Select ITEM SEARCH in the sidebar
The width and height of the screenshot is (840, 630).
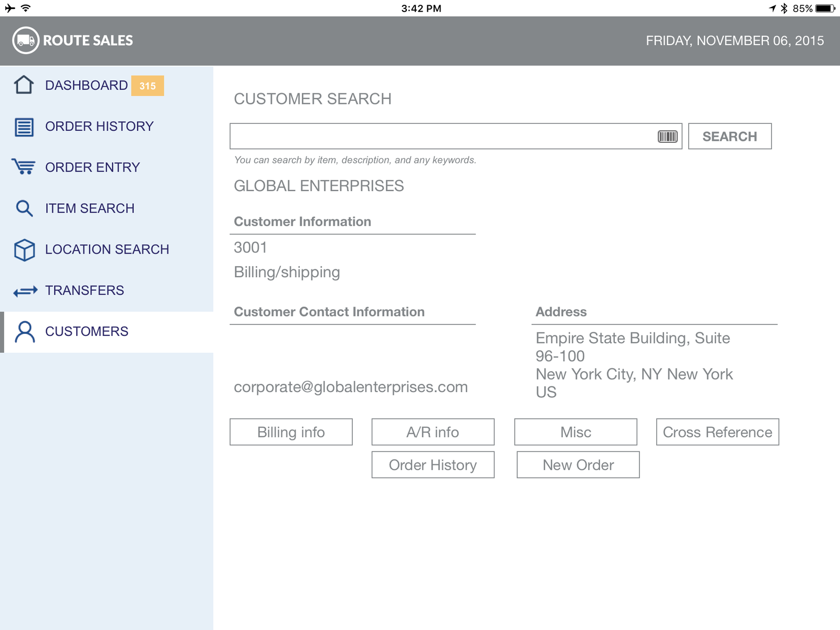pos(107,208)
